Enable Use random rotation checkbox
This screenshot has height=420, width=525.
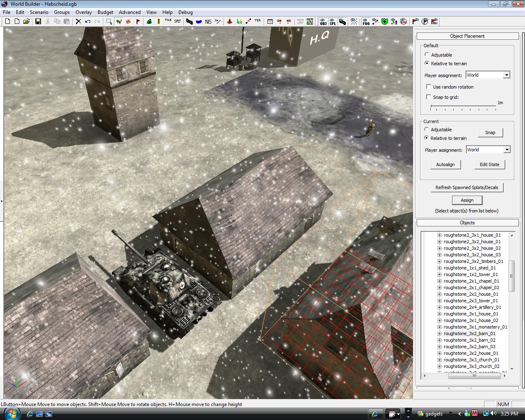click(429, 87)
